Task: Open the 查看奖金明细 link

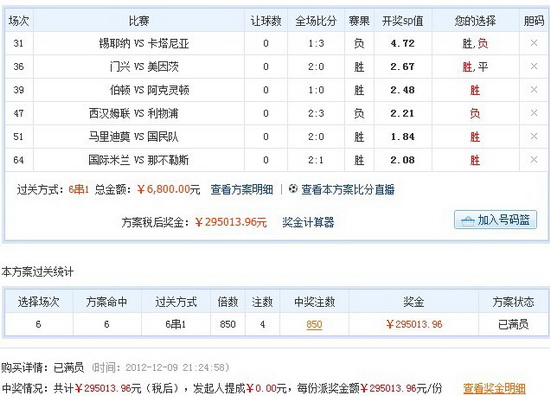Action: tap(494, 388)
